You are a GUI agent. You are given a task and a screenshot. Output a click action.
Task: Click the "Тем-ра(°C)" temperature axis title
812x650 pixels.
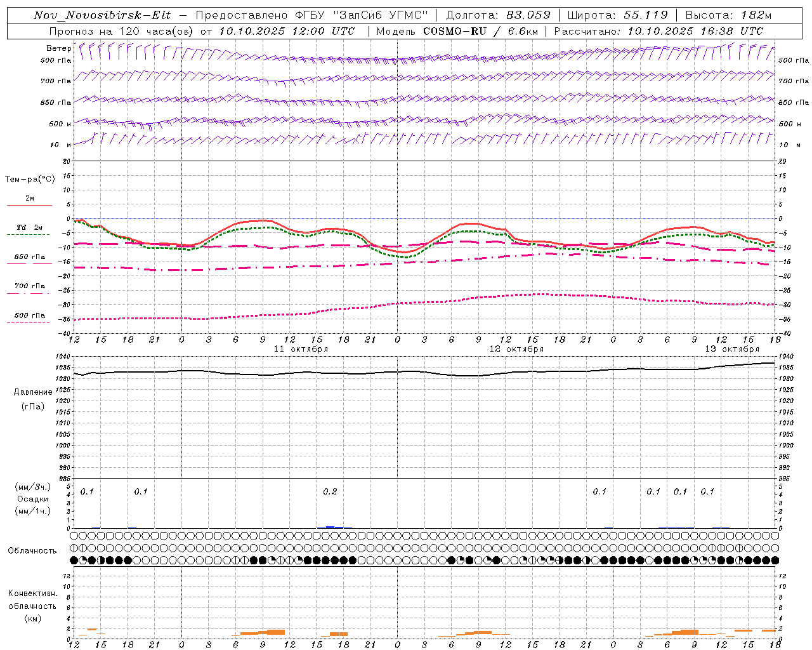(30, 180)
